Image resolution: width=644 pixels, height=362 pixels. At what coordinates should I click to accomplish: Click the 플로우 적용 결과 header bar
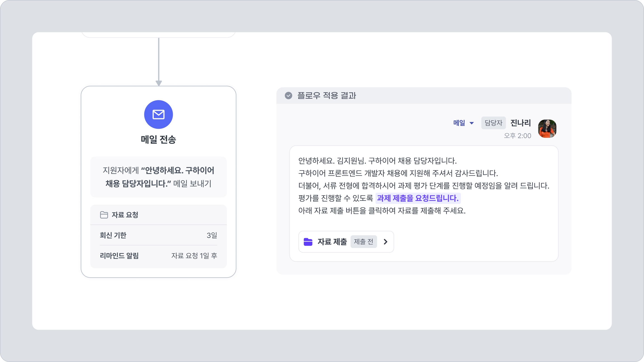pos(424,96)
